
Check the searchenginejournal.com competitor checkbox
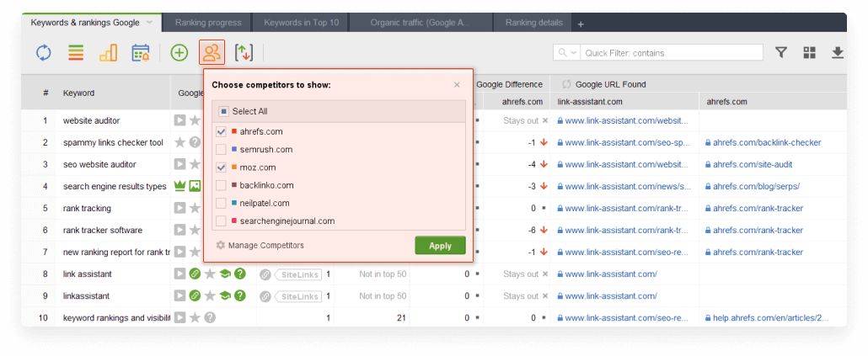[221, 221]
